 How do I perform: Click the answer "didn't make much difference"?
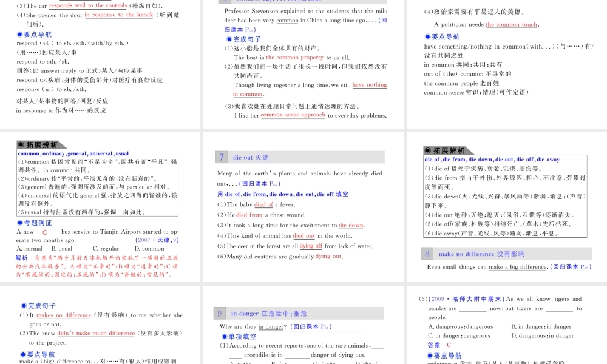pyautogui.click(x=96, y=333)
